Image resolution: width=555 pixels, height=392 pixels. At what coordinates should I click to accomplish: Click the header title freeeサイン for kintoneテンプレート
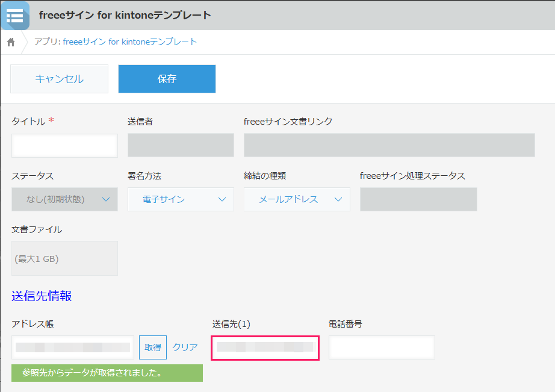125,15
